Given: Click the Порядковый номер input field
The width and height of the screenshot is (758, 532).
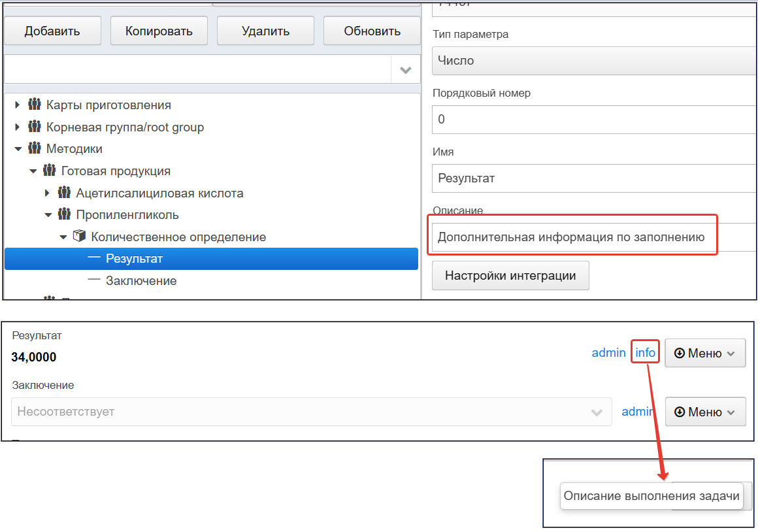Looking at the screenshot, I should [595, 120].
